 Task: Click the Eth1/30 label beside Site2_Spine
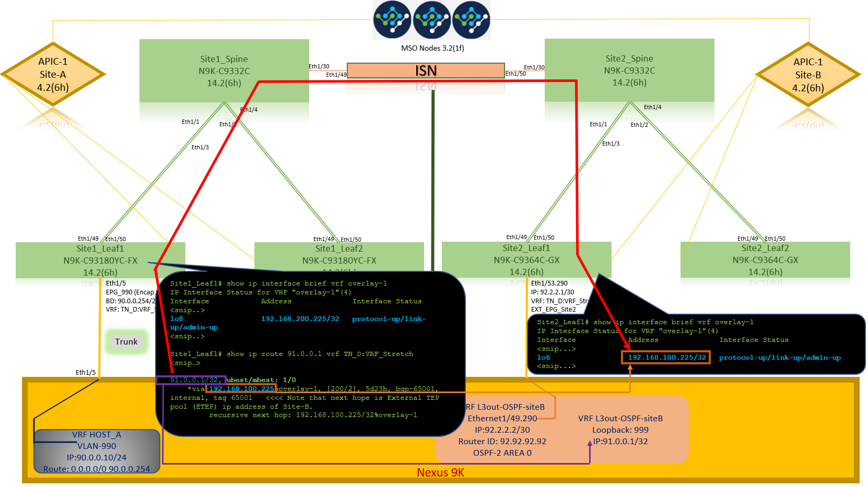tap(534, 67)
